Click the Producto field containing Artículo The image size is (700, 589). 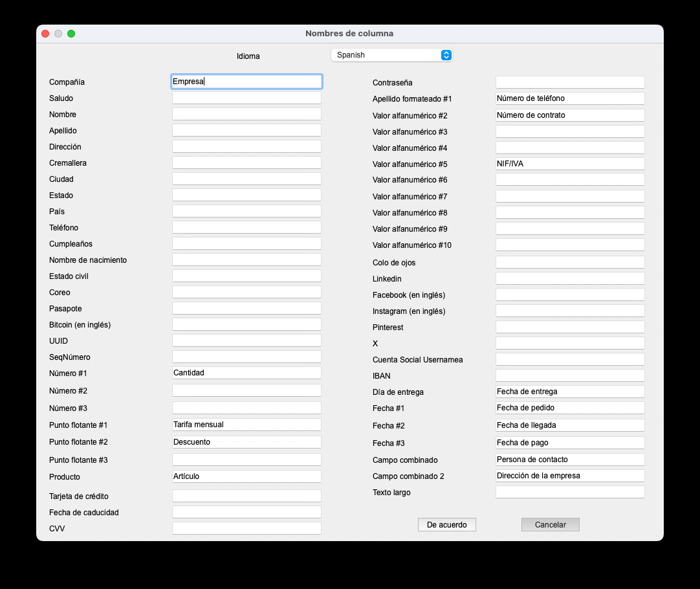coord(246,476)
